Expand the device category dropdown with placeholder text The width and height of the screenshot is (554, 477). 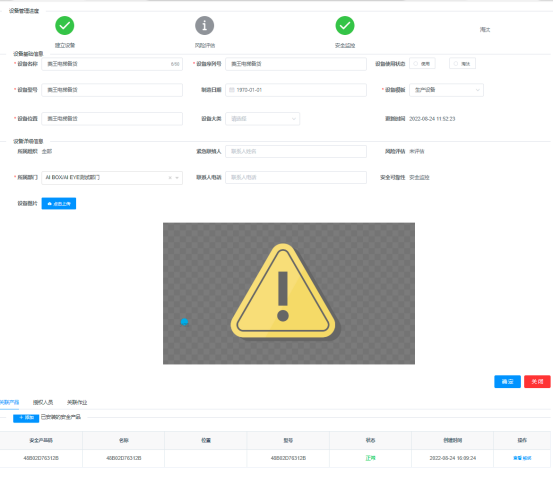[x=263, y=119]
